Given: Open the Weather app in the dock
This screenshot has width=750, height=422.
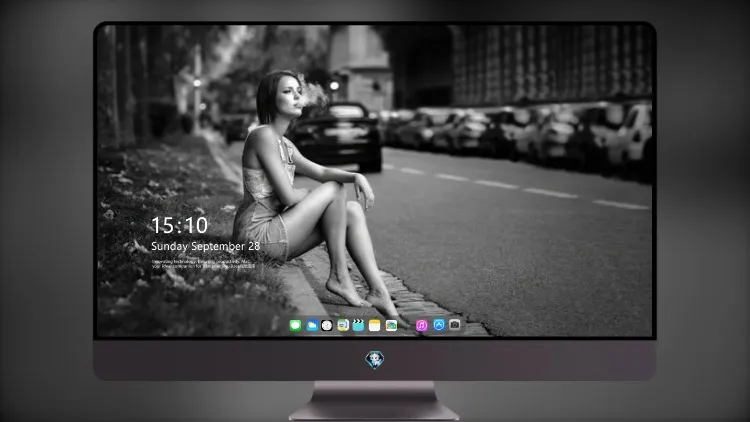Looking at the screenshot, I should tap(311, 325).
